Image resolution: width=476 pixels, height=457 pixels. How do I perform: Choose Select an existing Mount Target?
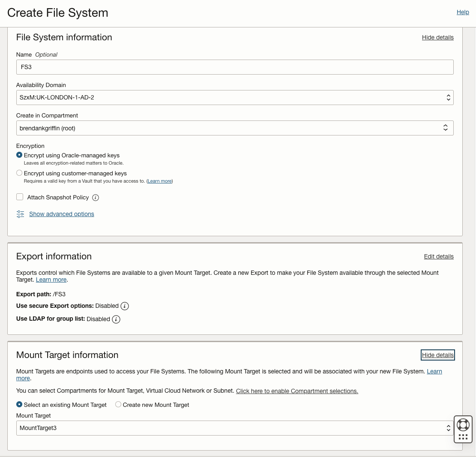(x=19, y=404)
